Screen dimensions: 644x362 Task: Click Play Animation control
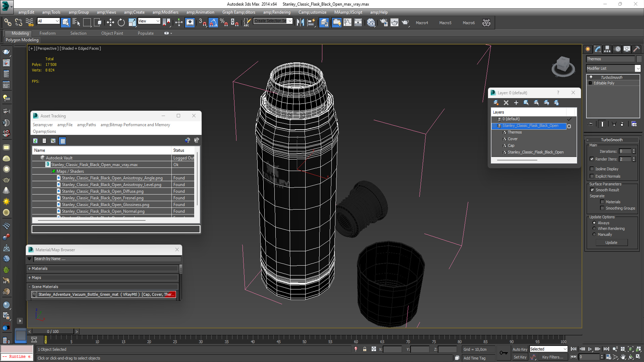pos(590,349)
